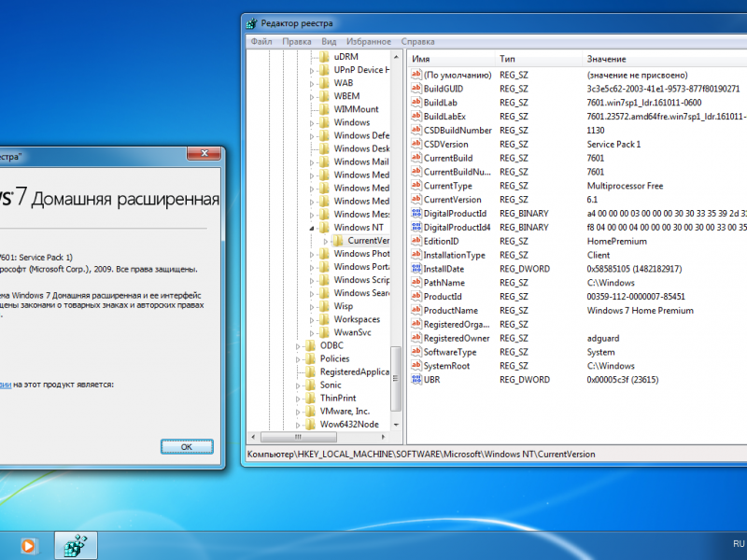
Task: Open the Вид menu
Action: [329, 41]
